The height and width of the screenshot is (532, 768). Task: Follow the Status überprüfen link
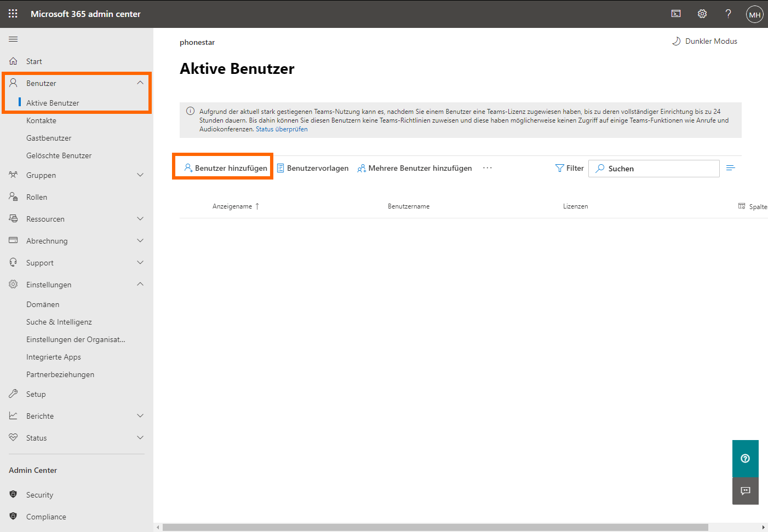click(x=282, y=129)
